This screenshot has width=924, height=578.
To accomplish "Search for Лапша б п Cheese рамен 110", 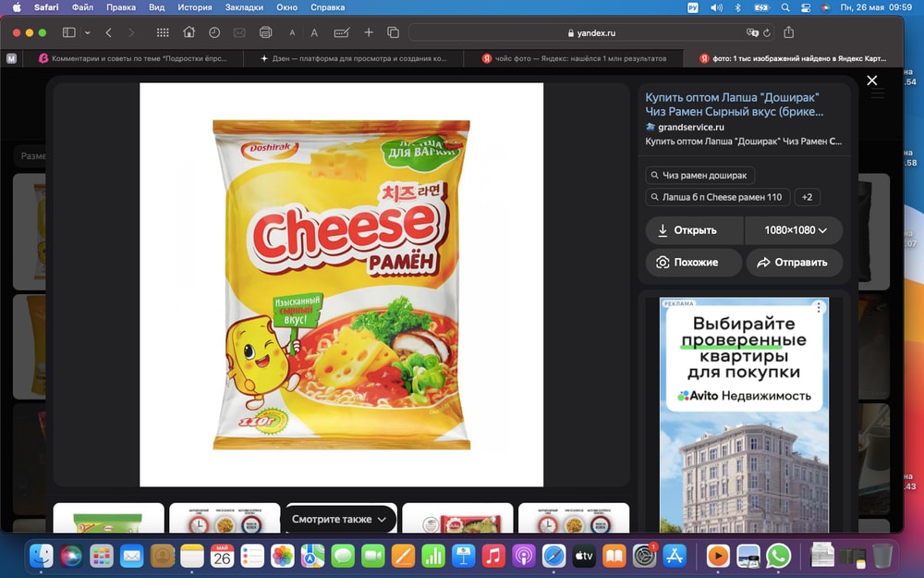I will [718, 197].
